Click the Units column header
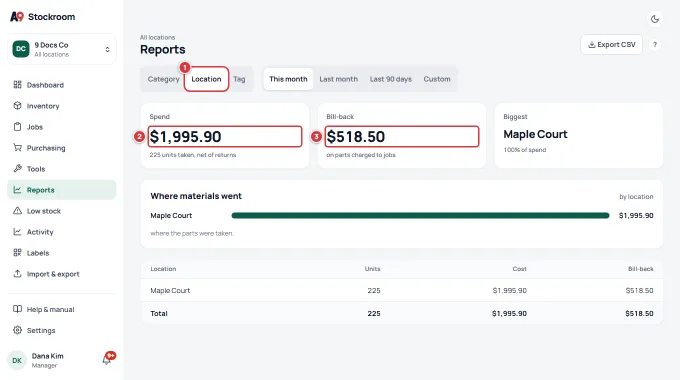680x380 pixels. pyautogui.click(x=373, y=269)
